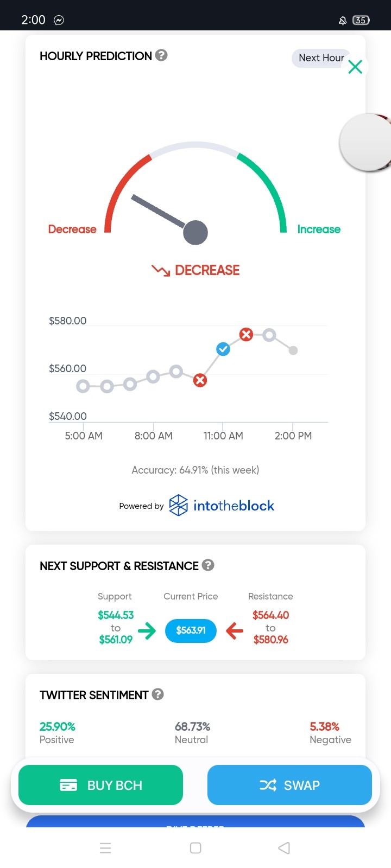Image resolution: width=391 pixels, height=868 pixels.
Task: Select the last grey dot at 2:00 PM
Action: (x=293, y=350)
